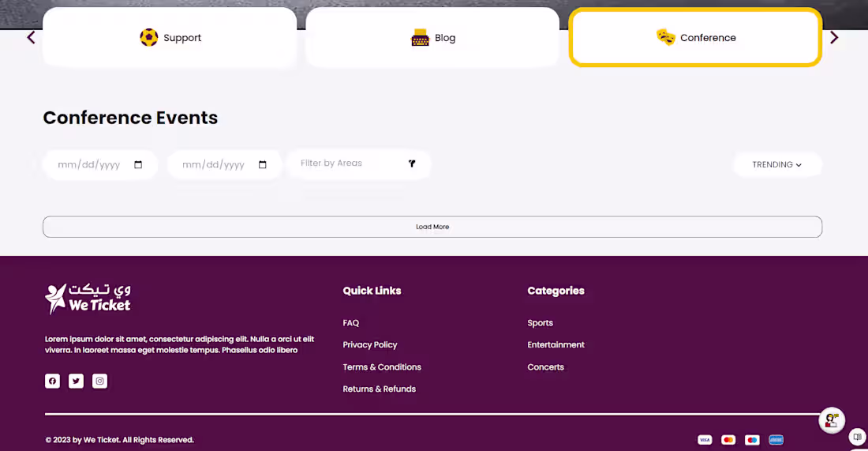Click the filter funnel icon
Screen dimensions: 868x451
click(x=412, y=163)
